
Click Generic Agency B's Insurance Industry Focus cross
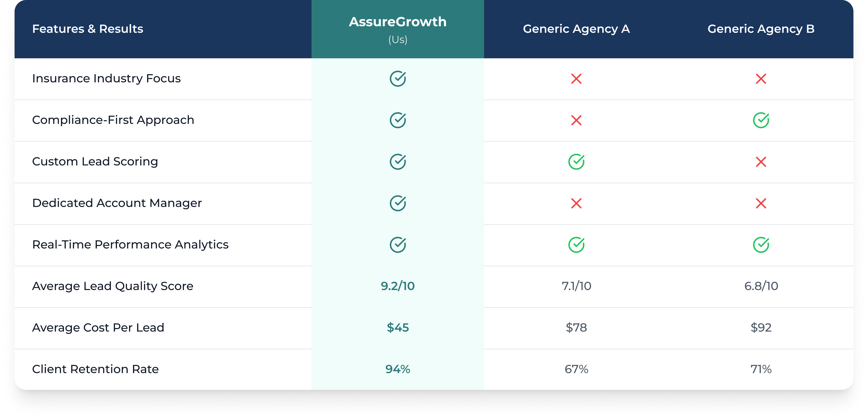click(x=761, y=79)
